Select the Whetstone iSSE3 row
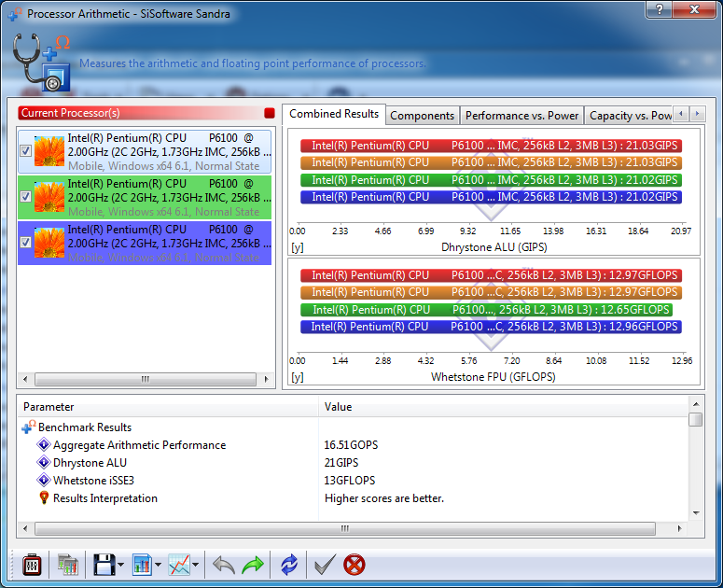This screenshot has width=723, height=588. pos(93,481)
